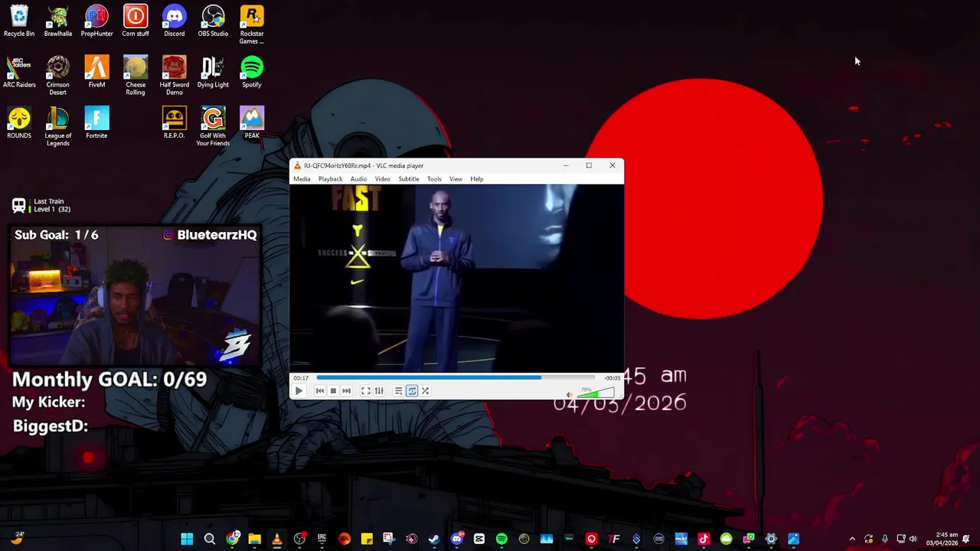Select the R.E.P.O. desktop icon
Image resolution: width=980 pixels, height=551 pixels.
174,123
